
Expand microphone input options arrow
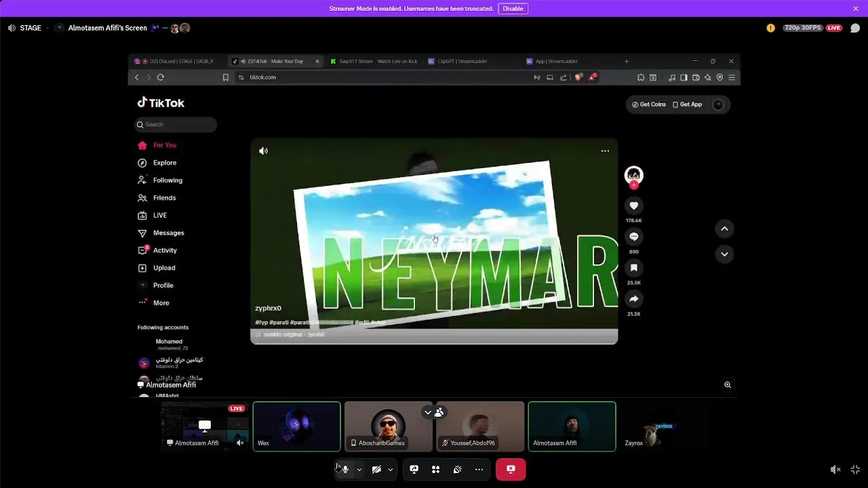tap(359, 469)
